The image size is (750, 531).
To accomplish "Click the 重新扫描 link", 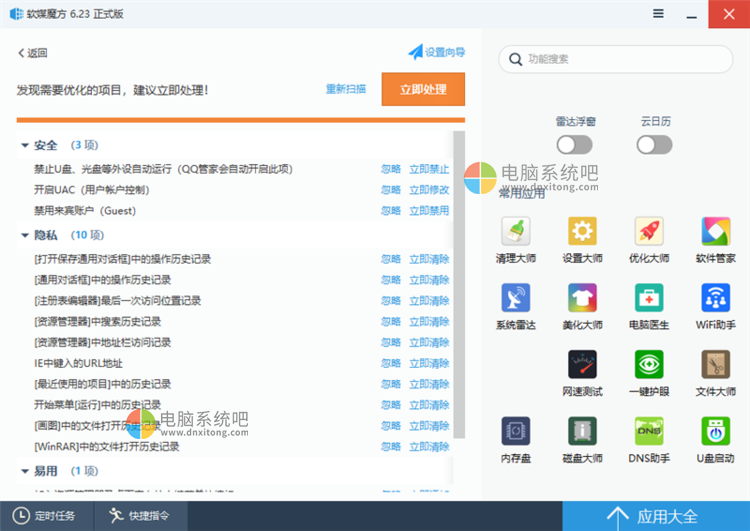I will 346,89.
